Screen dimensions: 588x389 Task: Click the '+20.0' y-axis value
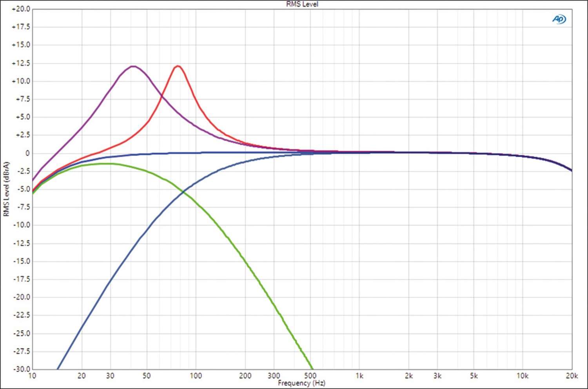tap(21, 9)
